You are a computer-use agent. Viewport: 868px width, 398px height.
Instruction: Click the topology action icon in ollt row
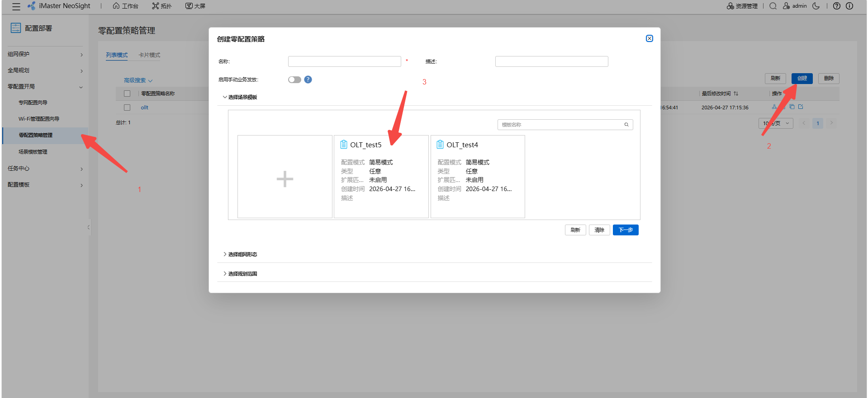pos(774,107)
